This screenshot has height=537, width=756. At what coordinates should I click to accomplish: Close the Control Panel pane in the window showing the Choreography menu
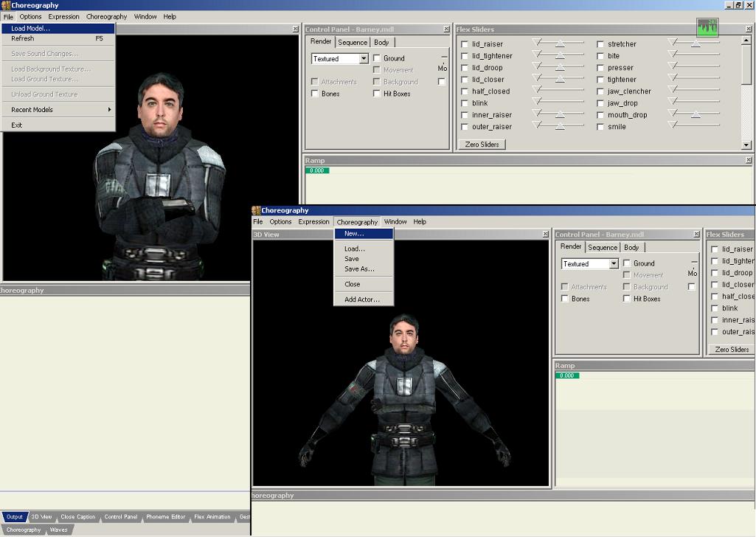point(696,235)
